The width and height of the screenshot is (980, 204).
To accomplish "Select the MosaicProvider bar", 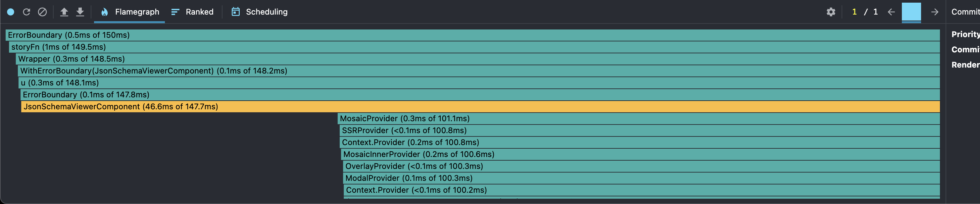I will pyautogui.click(x=639, y=118).
